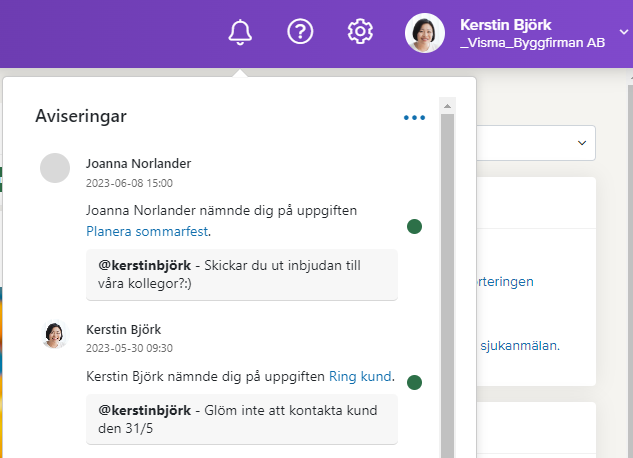Toggle read status dot for Planera sommarfest notification
Screen dimensions: 633x458
(x=414, y=226)
